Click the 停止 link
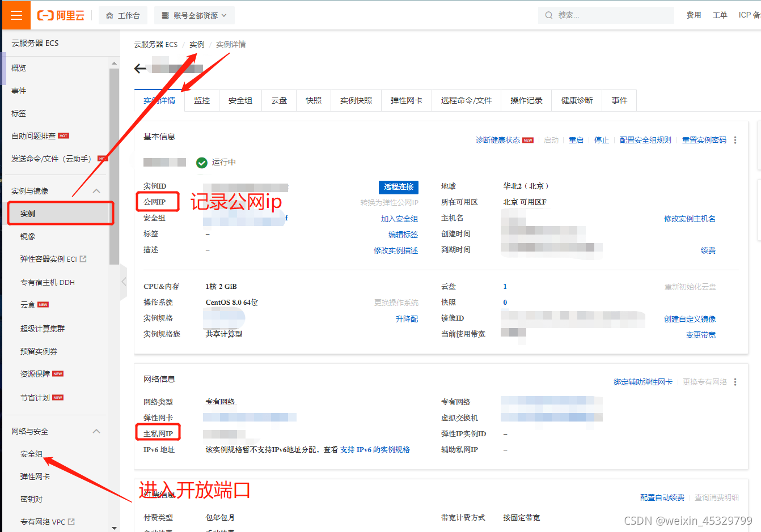This screenshot has height=532, width=761. [x=602, y=140]
